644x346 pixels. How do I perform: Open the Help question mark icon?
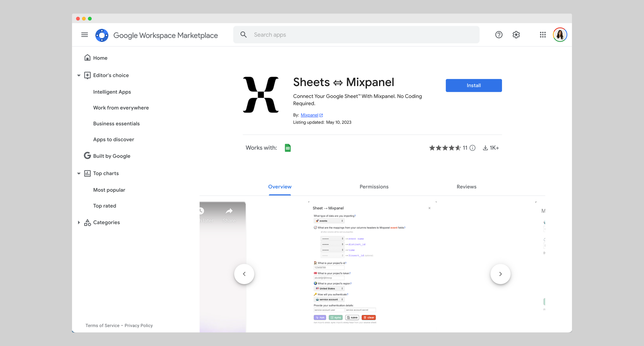pos(498,35)
